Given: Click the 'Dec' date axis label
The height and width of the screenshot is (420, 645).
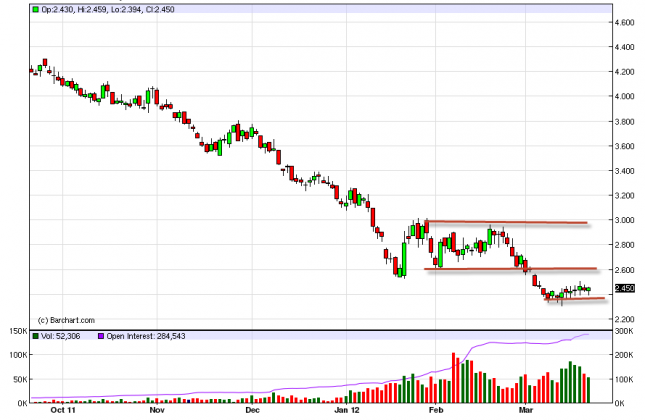Looking at the screenshot, I should point(252,410).
